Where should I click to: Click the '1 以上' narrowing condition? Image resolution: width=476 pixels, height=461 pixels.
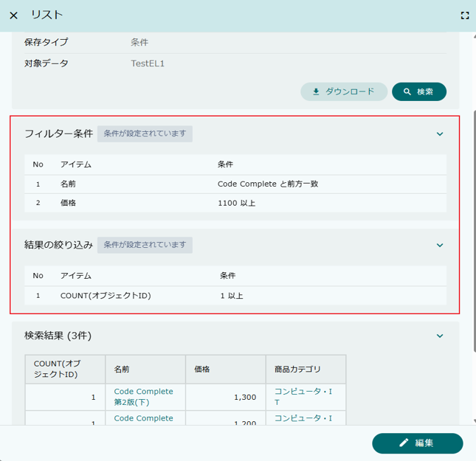232,296
